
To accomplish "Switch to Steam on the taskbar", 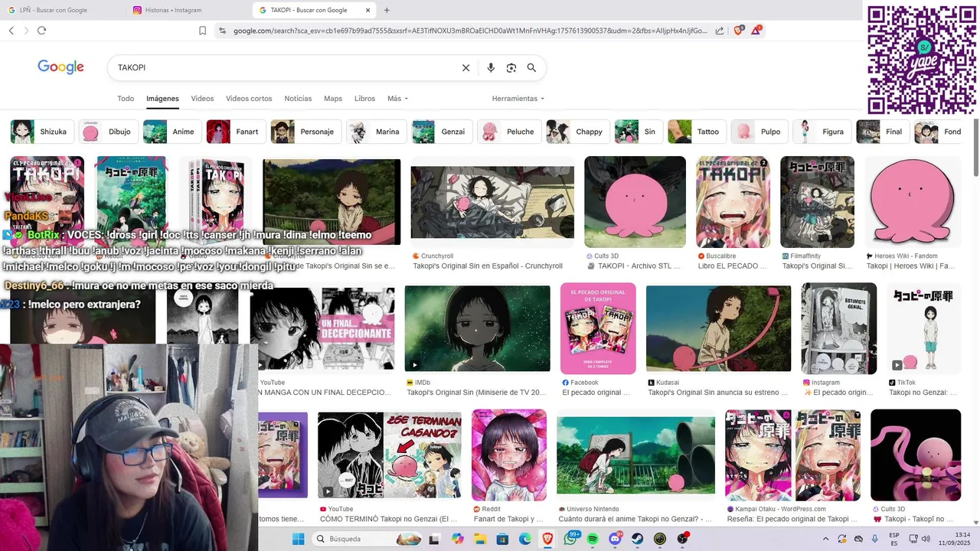I will point(637,539).
